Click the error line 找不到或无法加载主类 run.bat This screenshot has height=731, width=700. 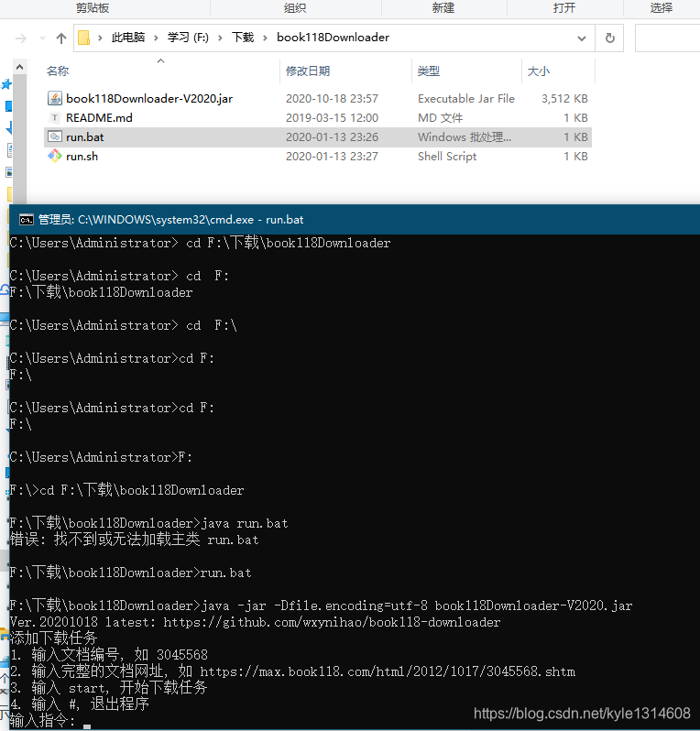point(135,540)
